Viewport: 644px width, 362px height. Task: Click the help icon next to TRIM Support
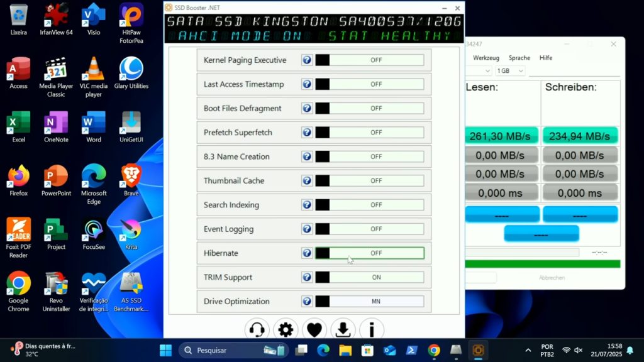[x=306, y=277]
